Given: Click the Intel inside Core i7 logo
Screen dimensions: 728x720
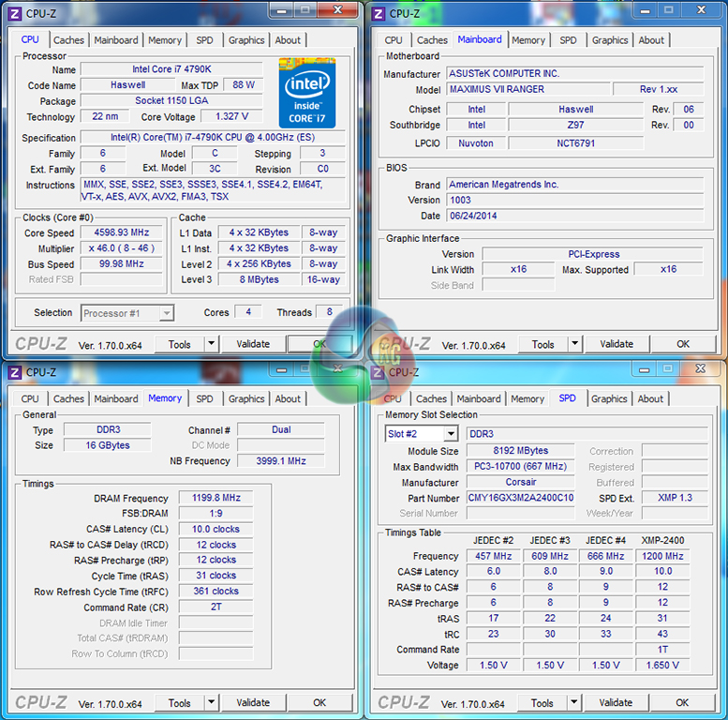Looking at the screenshot, I should click(x=307, y=93).
